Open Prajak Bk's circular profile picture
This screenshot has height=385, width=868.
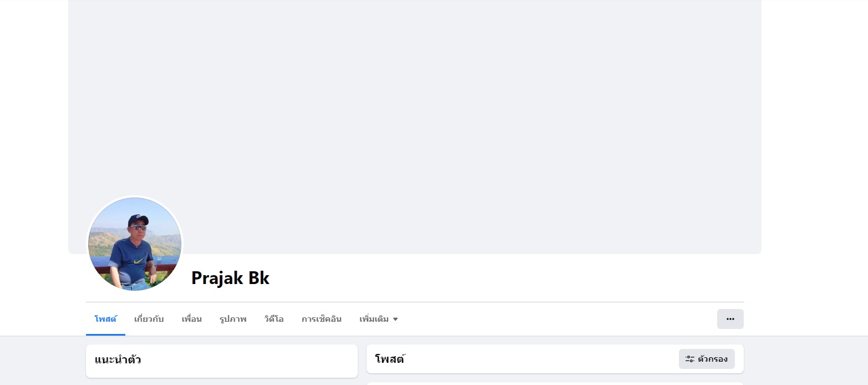[135, 244]
